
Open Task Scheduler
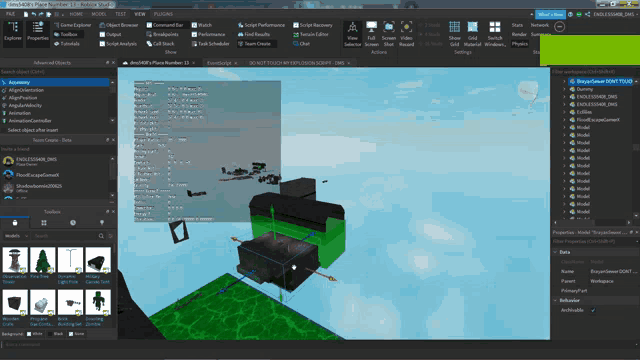210,44
